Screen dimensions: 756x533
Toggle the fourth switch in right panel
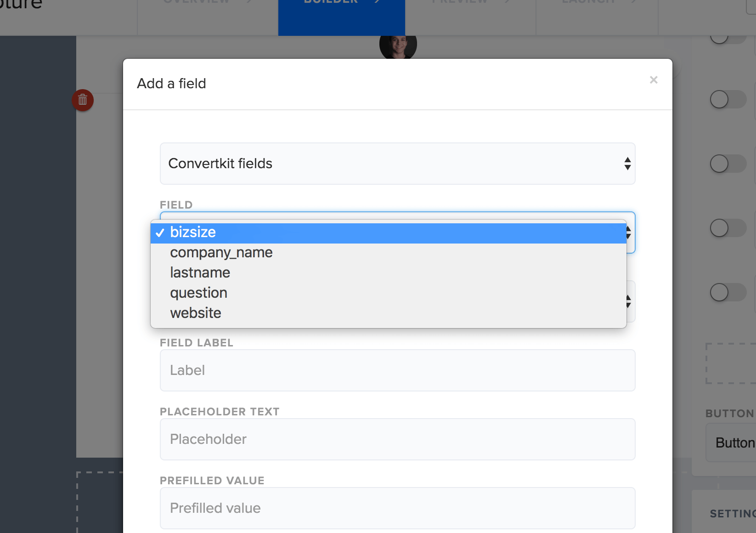[728, 228]
